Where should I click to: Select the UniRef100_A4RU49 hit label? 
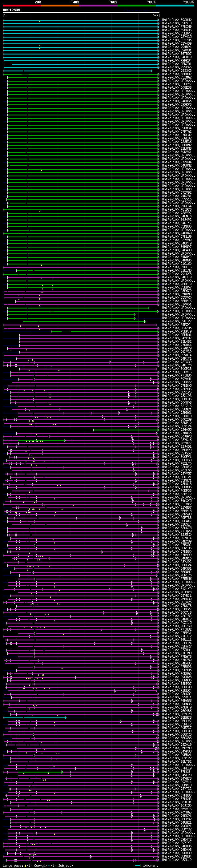[177, 233]
